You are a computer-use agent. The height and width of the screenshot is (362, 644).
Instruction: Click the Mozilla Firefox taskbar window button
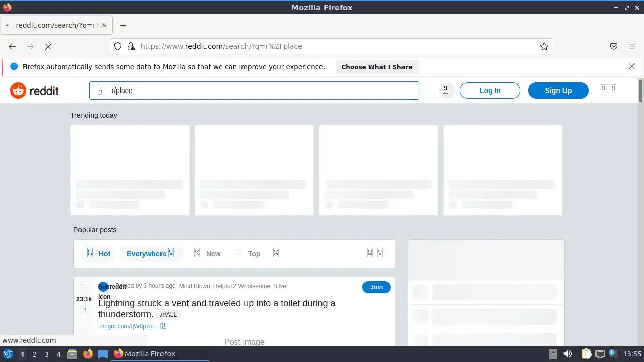coord(160,354)
